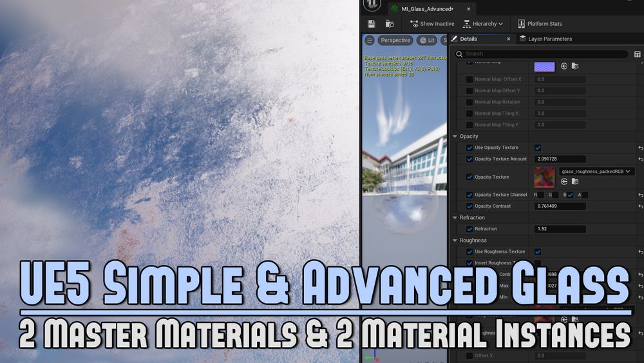Use selected asset for the Opacity Texture
Viewport: 644px width, 363px height.
(x=564, y=182)
